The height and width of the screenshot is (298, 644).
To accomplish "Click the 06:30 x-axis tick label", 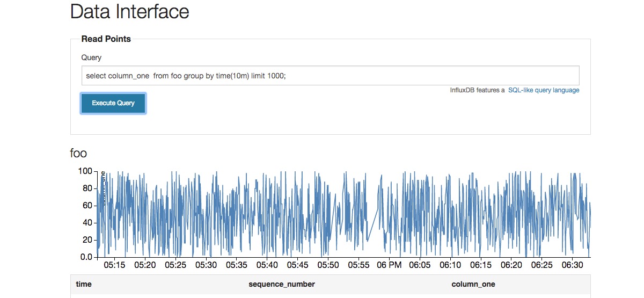I will pos(572,265).
